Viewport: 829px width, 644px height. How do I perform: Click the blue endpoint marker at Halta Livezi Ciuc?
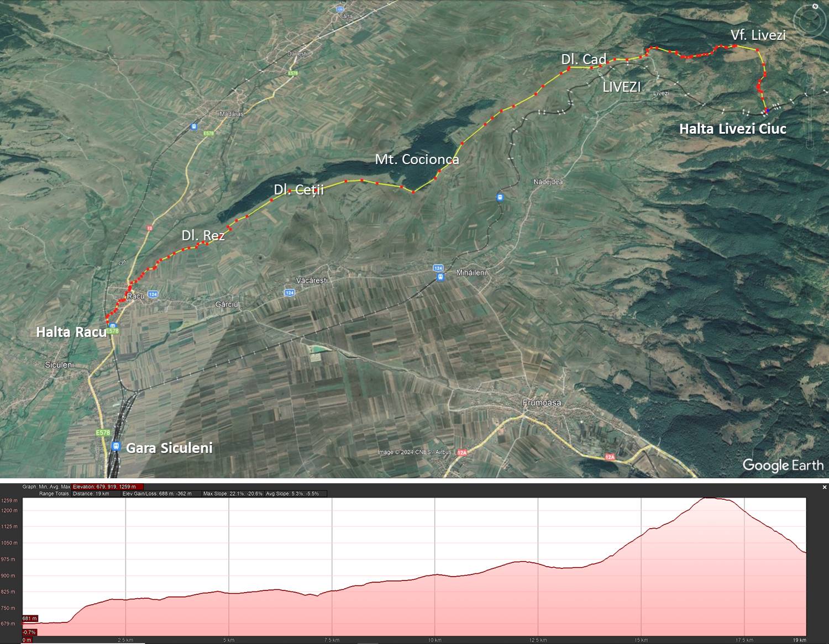point(767,111)
